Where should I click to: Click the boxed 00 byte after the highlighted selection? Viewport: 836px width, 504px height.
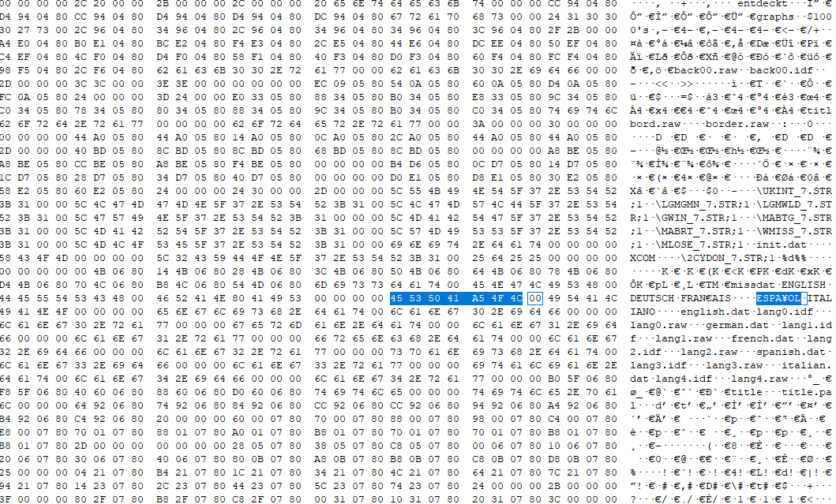click(x=534, y=298)
